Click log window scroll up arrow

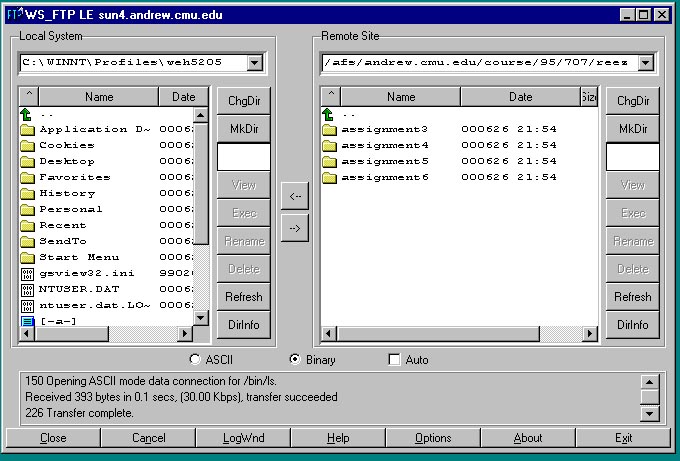pos(649,382)
